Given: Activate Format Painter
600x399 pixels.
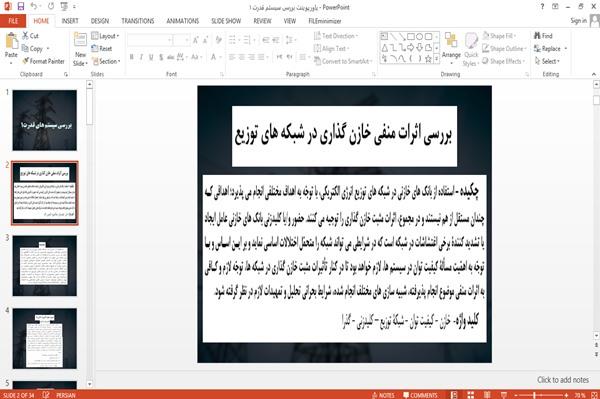Looking at the screenshot, I should [43, 61].
